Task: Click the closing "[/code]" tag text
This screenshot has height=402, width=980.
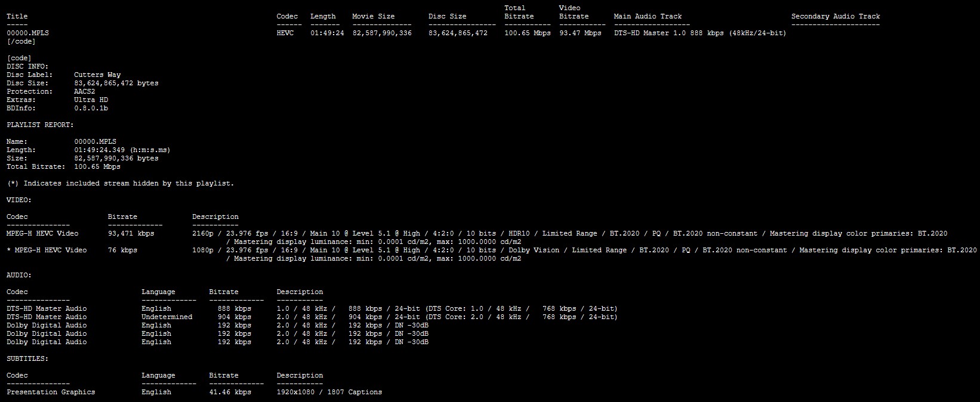Action: point(21,42)
